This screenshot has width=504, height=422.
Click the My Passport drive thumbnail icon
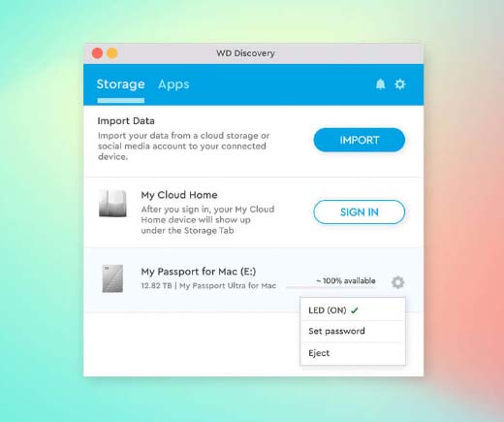coord(112,278)
